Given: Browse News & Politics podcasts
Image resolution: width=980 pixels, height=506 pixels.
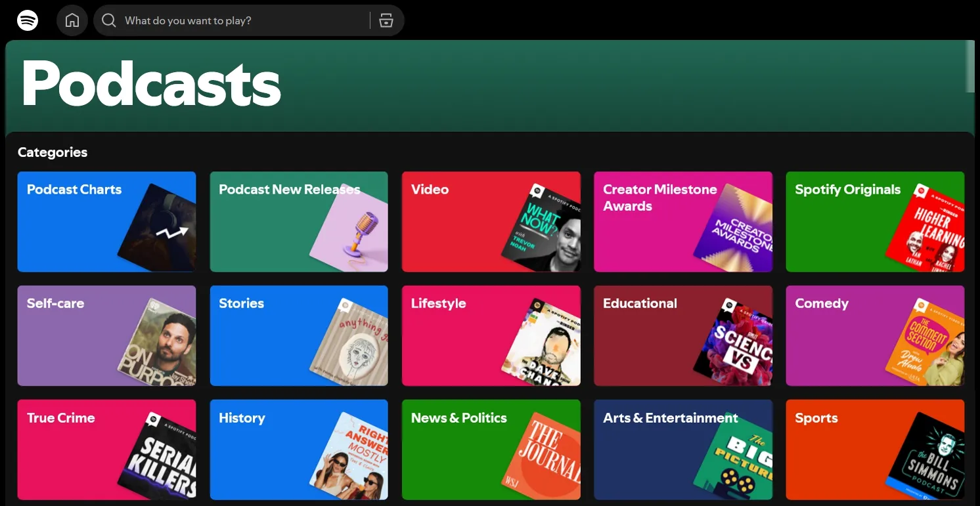Looking at the screenshot, I should click(491, 450).
